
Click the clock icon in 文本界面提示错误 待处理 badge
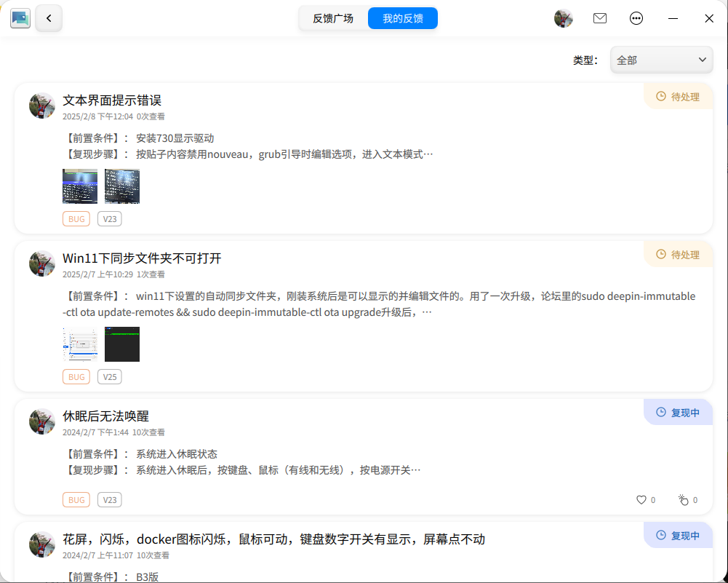click(660, 96)
